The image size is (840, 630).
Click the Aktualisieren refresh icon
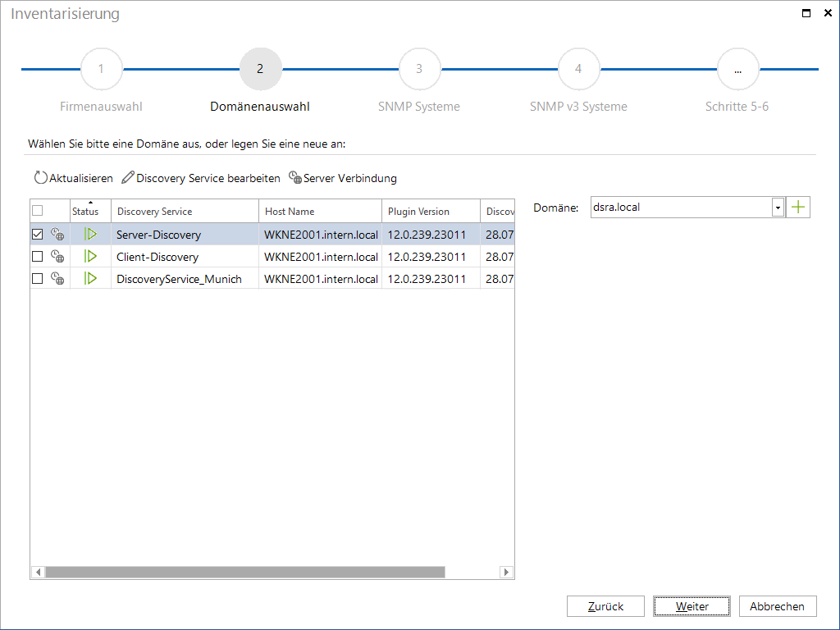click(41, 177)
